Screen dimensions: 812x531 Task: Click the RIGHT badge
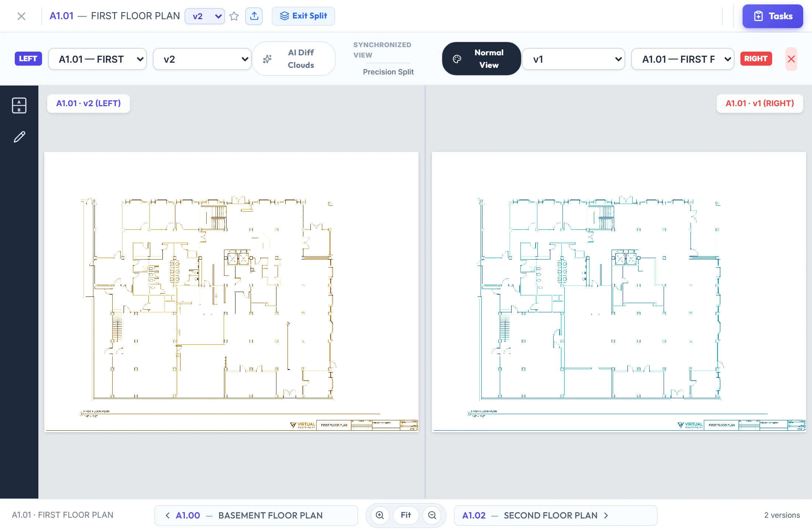pyautogui.click(x=756, y=59)
